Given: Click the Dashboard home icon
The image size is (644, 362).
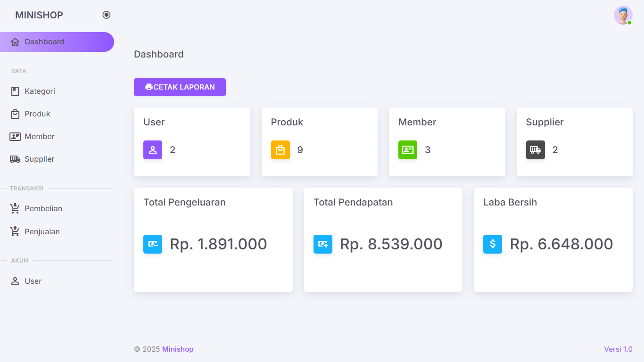Looking at the screenshot, I should click(x=15, y=42).
